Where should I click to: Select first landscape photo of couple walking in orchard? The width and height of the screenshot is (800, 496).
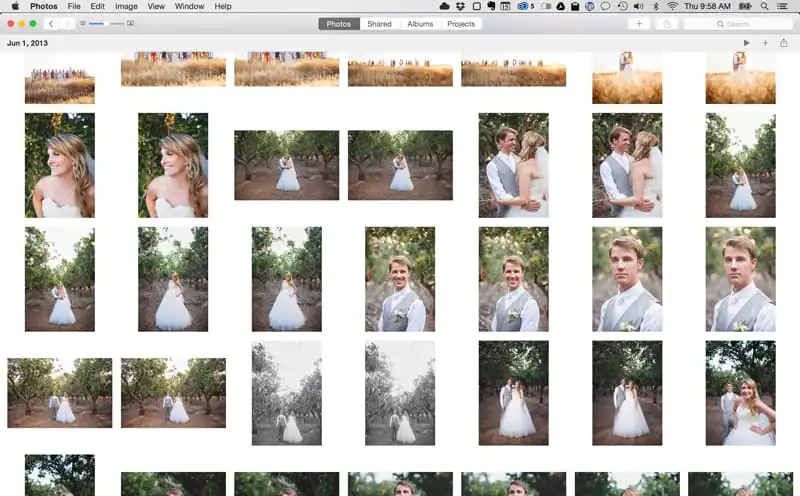pos(60,393)
